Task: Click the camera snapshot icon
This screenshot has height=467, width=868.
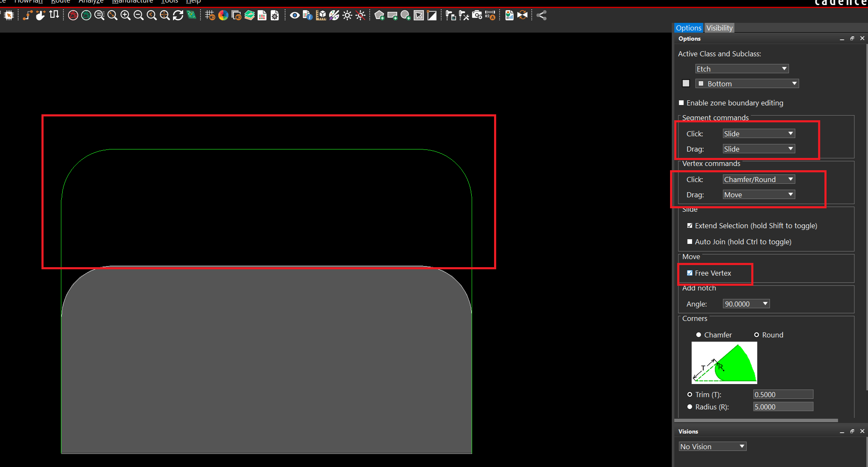Action: tap(477, 16)
